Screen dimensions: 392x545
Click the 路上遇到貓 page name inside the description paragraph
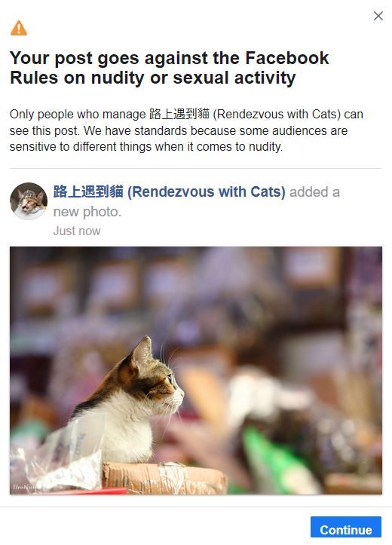[179, 114]
